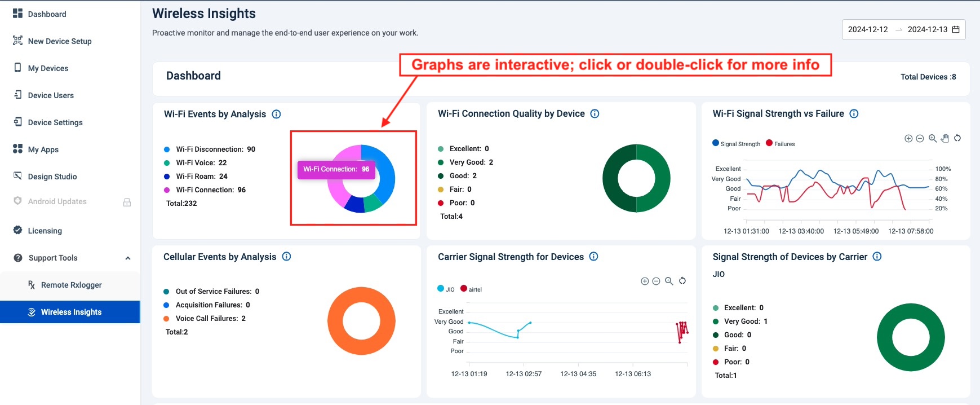Activate selection zoom magnifier on Carrier Signal chart
Viewport: 980px width, 405px height.
tap(669, 281)
